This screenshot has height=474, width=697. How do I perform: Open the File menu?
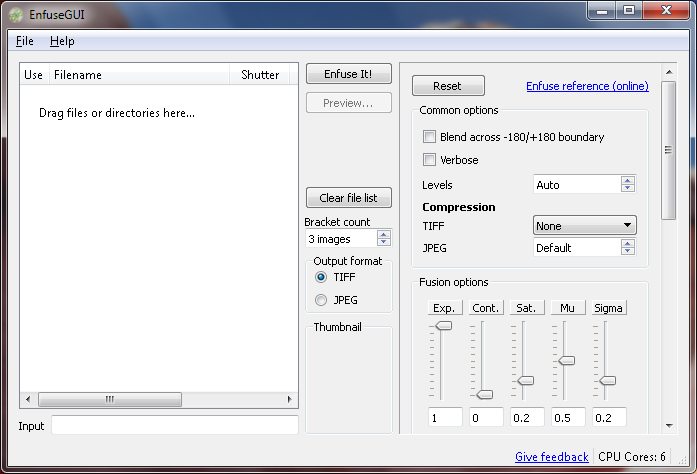[24, 41]
